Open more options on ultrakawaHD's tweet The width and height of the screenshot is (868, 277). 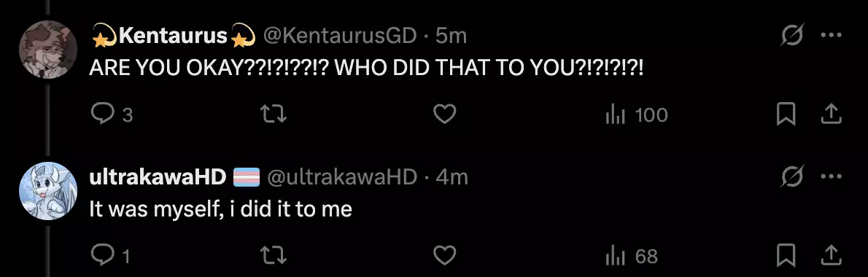tap(831, 177)
